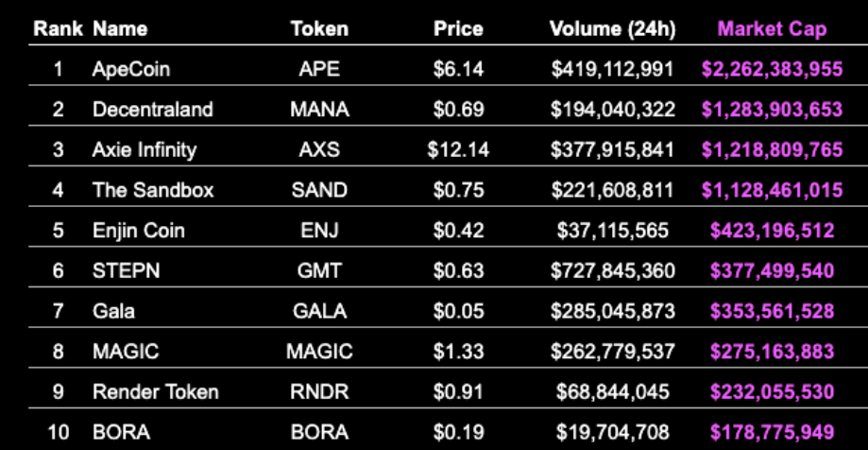This screenshot has height=450, width=868.
Task: Click Axie Infinity's price $12.14
Action: pyautogui.click(x=458, y=150)
